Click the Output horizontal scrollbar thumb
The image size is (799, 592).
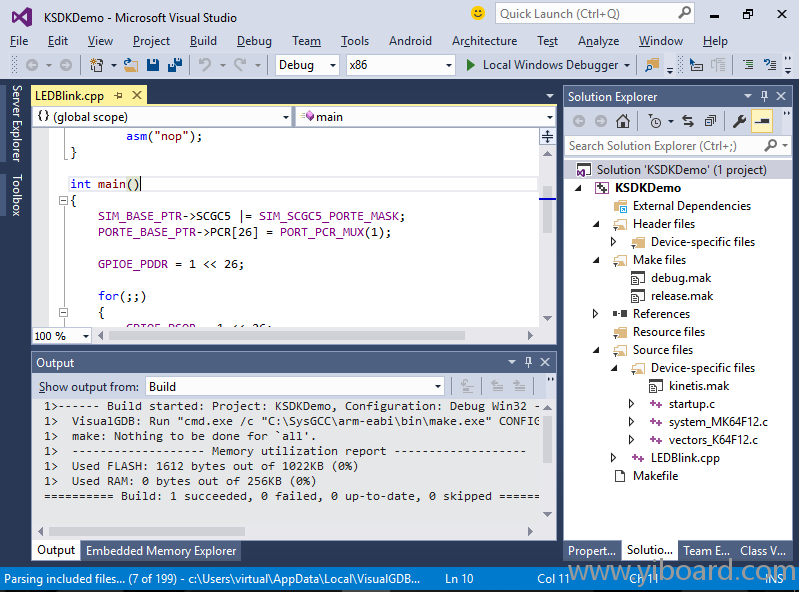point(147,531)
